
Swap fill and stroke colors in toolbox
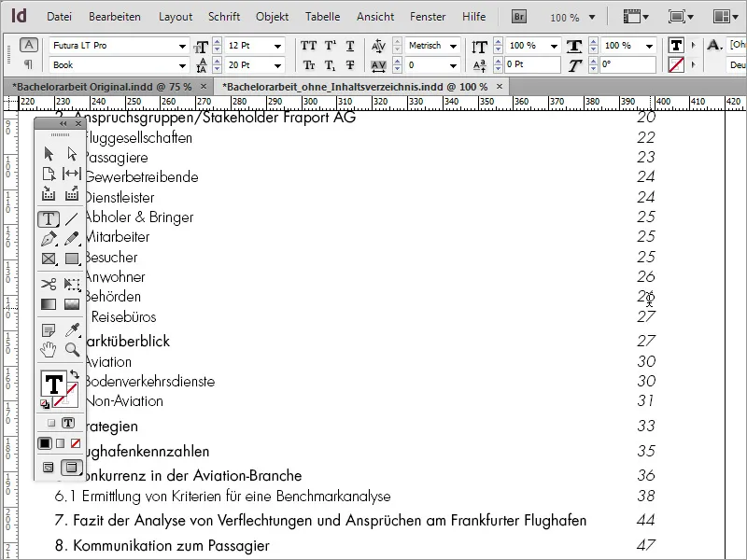[x=75, y=374]
